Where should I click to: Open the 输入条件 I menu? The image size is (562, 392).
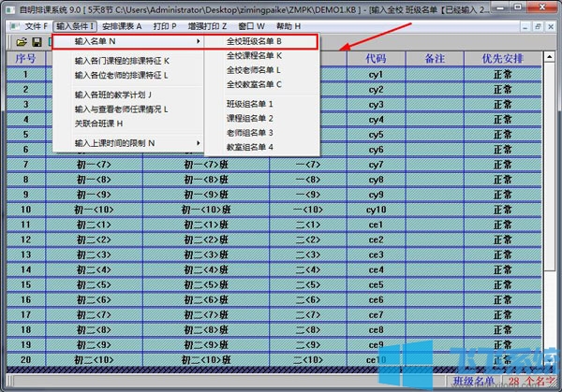pyautogui.click(x=75, y=26)
